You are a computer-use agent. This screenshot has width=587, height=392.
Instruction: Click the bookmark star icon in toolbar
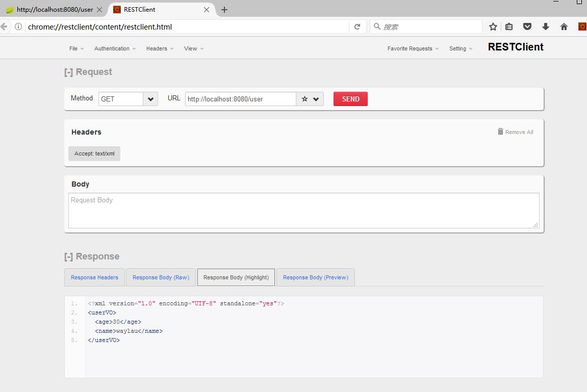click(493, 27)
